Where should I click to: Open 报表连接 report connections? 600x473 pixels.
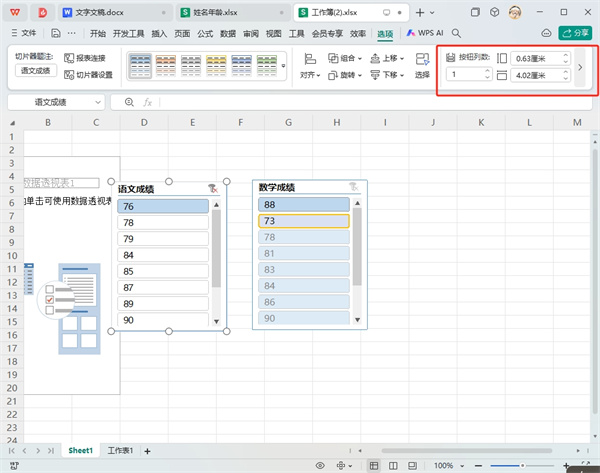tap(85, 58)
